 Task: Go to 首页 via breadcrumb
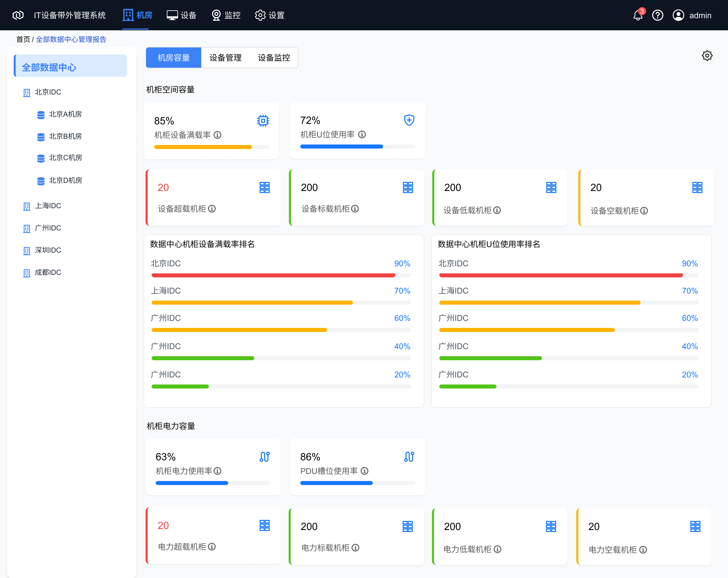23,39
